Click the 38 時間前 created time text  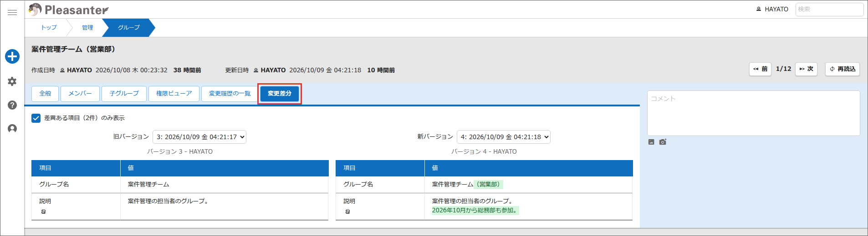click(187, 70)
